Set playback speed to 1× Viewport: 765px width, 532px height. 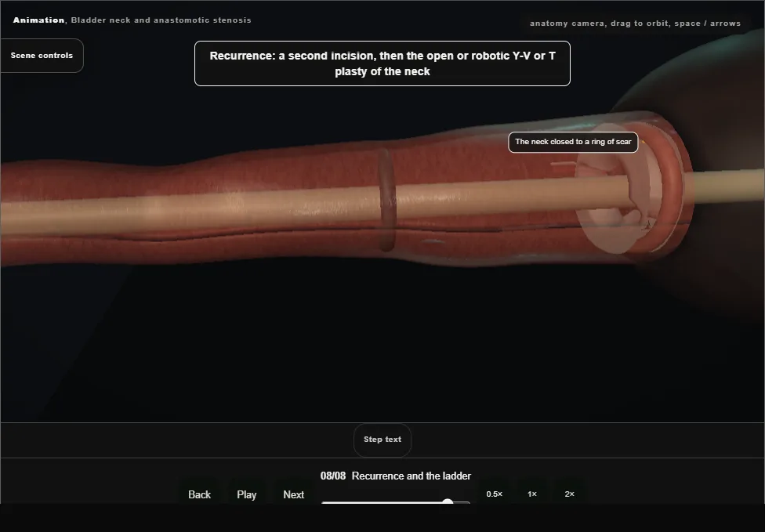tap(531, 494)
